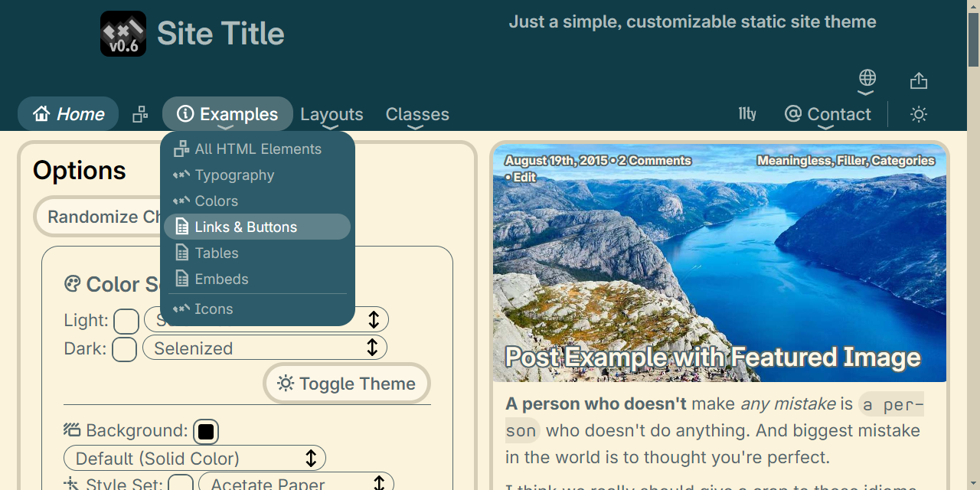Screen dimensions: 980x490
Task: Open the Contact menu
Action: 828,115
